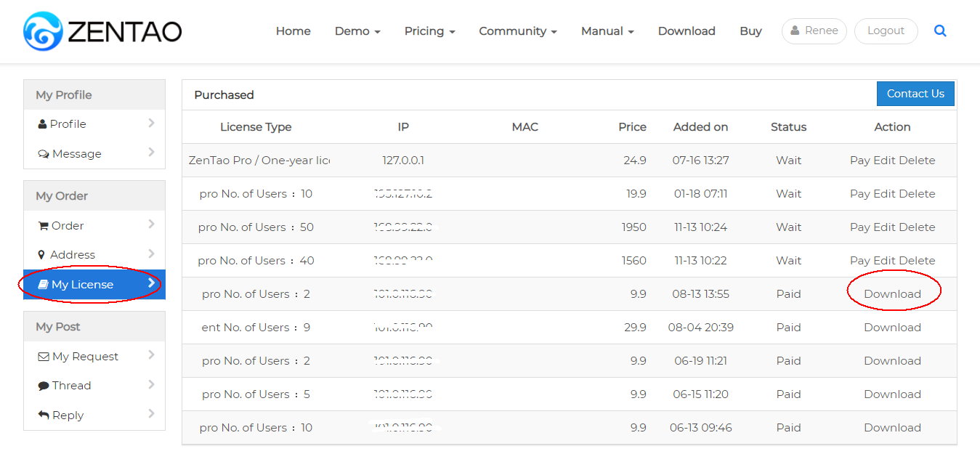Click 'ent No. of Users: 9' cell
Image resolution: width=980 pixels, height=454 pixels.
tap(256, 328)
